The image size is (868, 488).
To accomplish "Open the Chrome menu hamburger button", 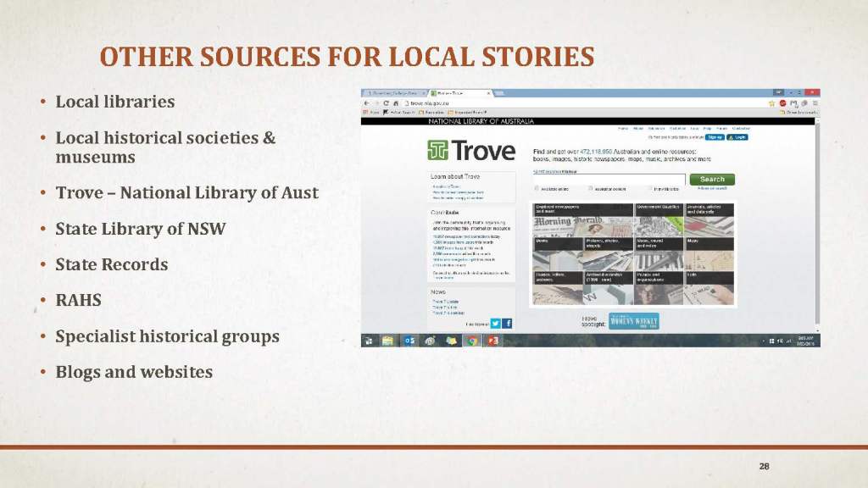I will (x=815, y=102).
